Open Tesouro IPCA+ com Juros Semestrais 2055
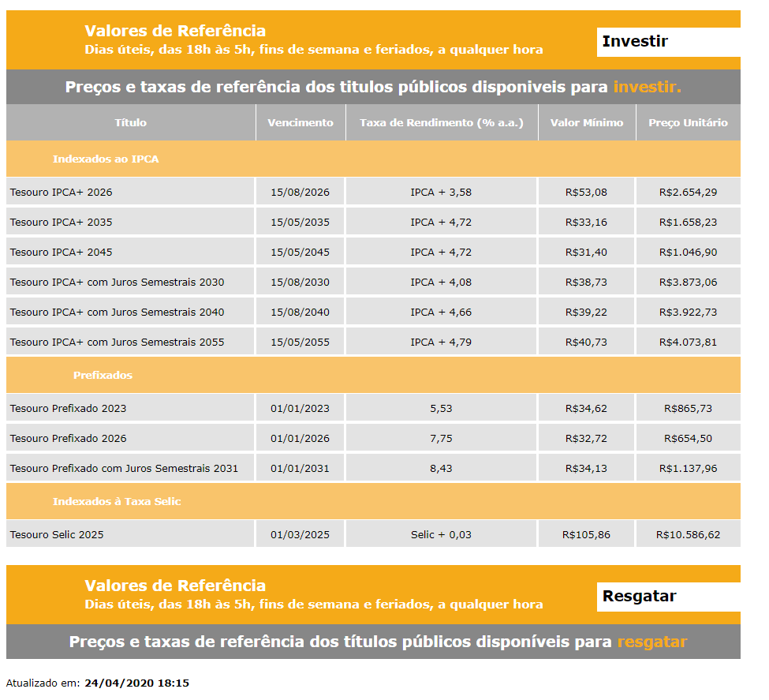769x700 pixels. tap(117, 343)
